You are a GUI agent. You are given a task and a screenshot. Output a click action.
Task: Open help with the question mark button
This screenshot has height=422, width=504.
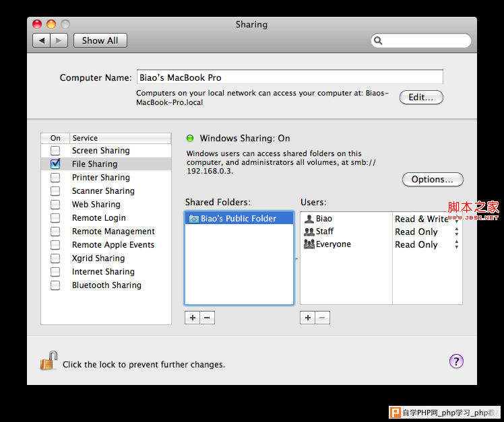click(456, 361)
